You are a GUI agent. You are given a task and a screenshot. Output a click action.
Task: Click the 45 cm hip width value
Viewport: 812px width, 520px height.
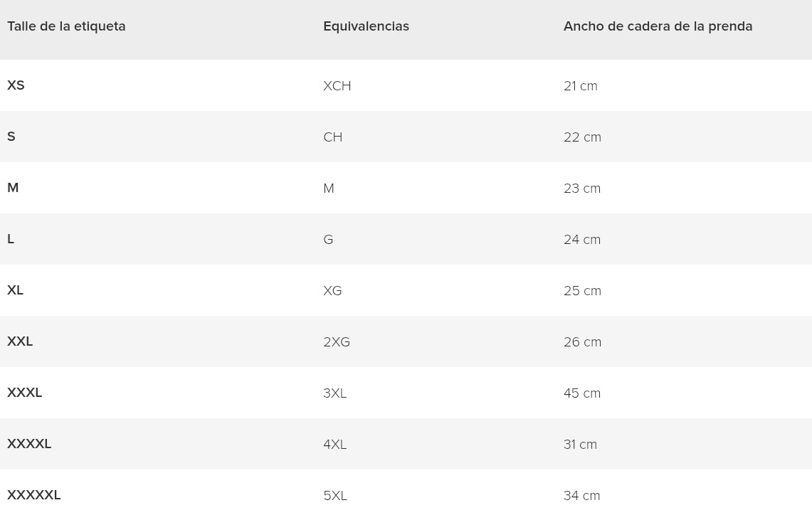coord(581,393)
